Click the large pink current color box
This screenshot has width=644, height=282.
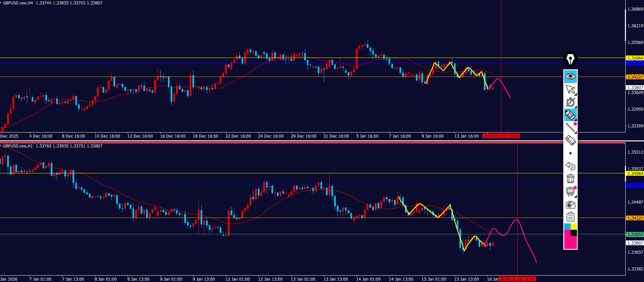click(570, 242)
